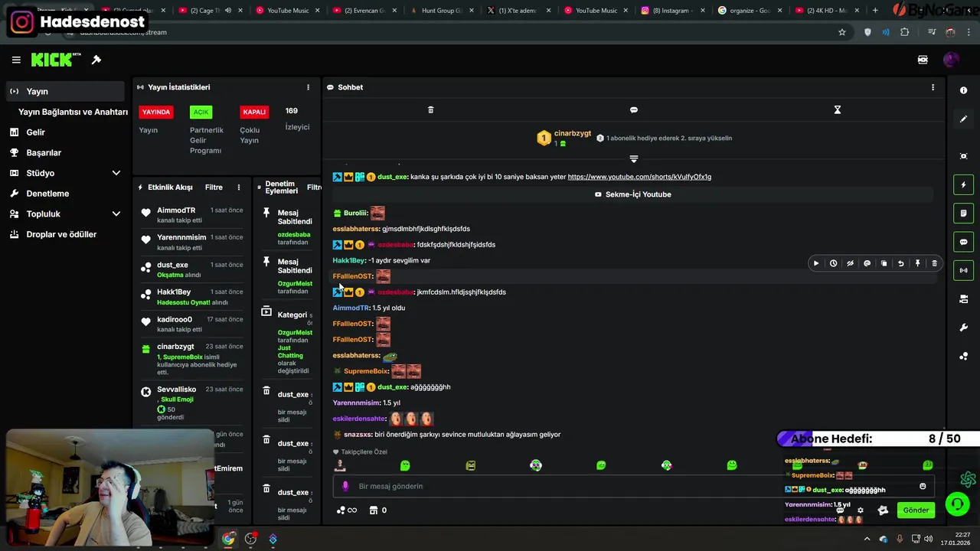Image resolution: width=980 pixels, height=551 pixels.
Task: Delete message via trash icon in message toolbar
Action: 934,263
